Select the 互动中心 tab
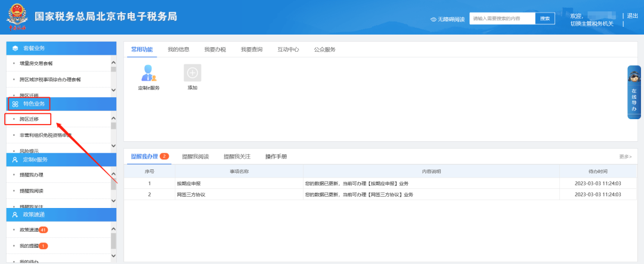This screenshot has height=264, width=644. click(289, 49)
